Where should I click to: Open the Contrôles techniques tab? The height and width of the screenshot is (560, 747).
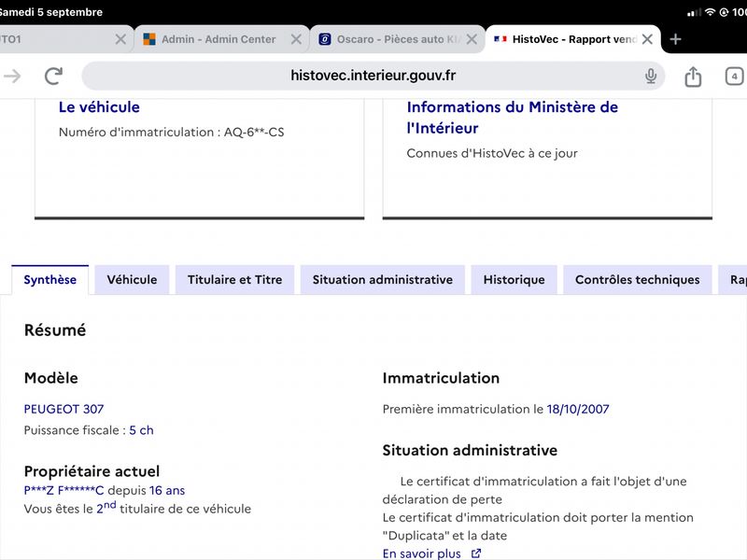click(x=638, y=279)
